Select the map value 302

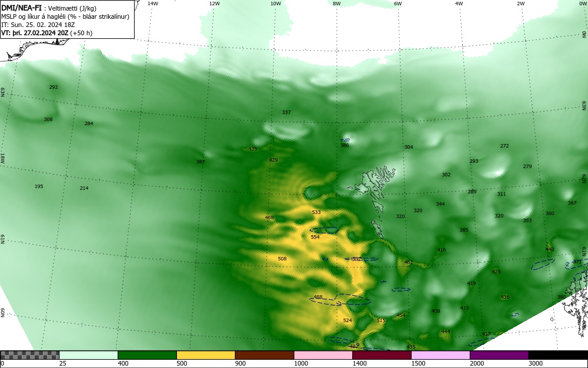pos(446,175)
